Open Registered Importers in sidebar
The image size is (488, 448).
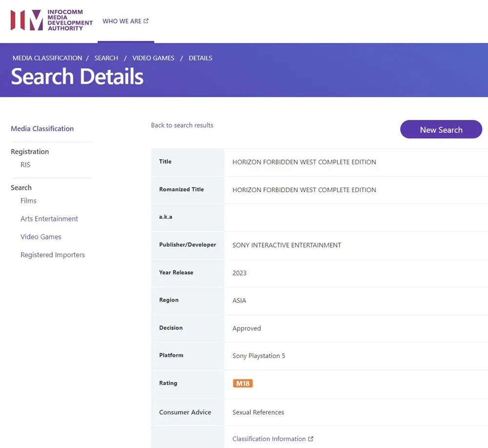pyautogui.click(x=53, y=255)
